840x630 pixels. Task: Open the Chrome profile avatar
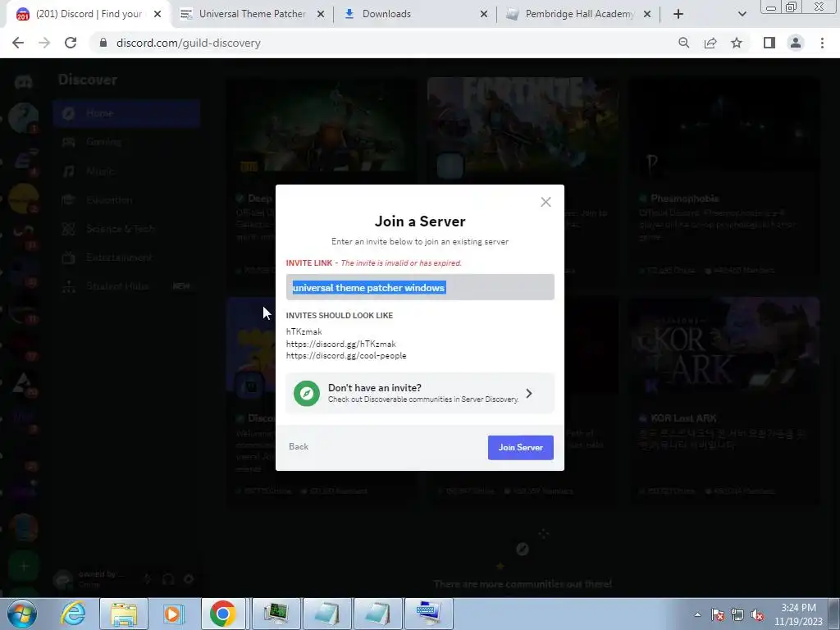(x=796, y=43)
